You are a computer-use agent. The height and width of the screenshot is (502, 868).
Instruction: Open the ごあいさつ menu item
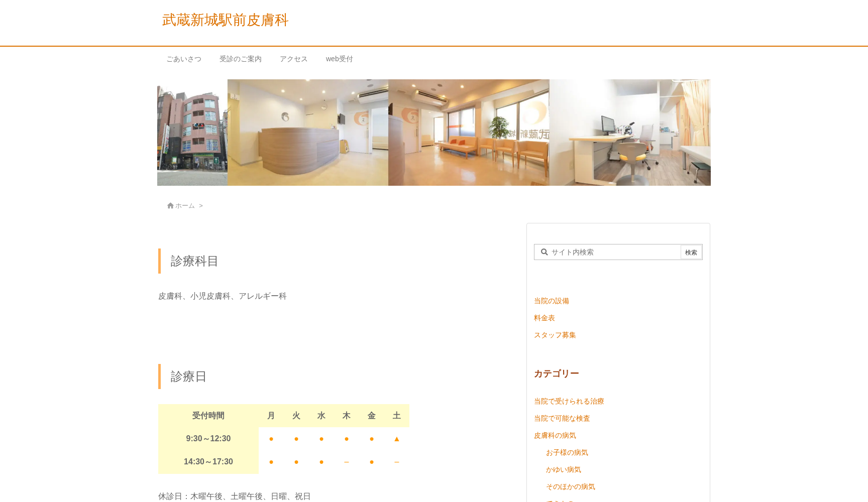pos(184,59)
